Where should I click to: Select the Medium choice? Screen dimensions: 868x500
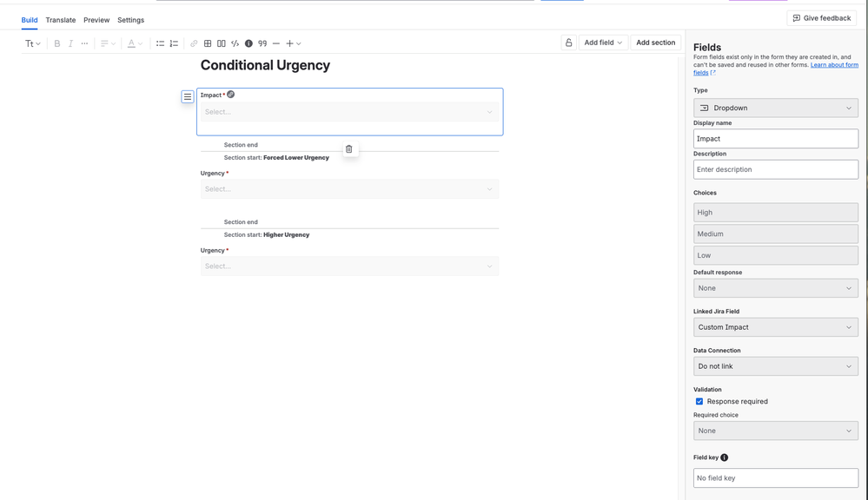click(x=776, y=234)
